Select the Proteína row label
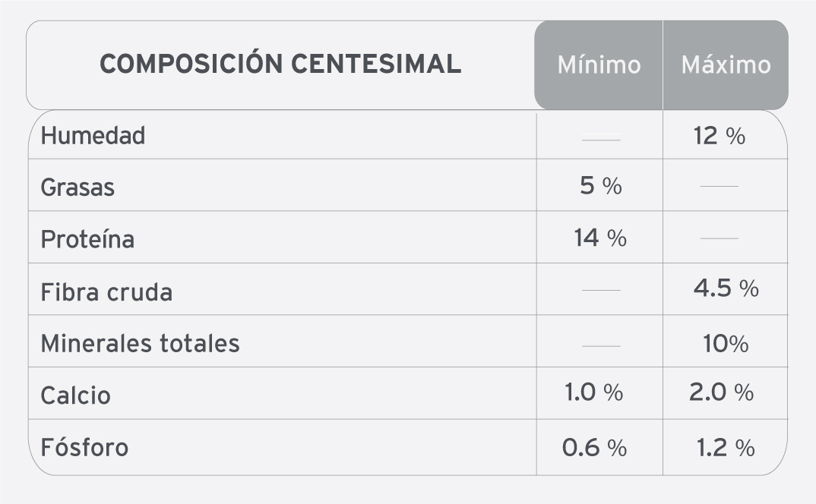 [87, 239]
